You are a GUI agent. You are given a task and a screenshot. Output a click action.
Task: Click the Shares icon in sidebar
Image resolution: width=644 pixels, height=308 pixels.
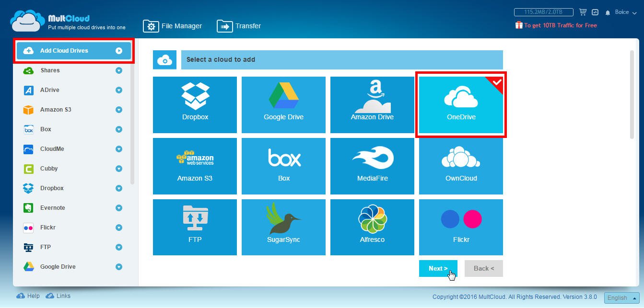[x=28, y=70]
